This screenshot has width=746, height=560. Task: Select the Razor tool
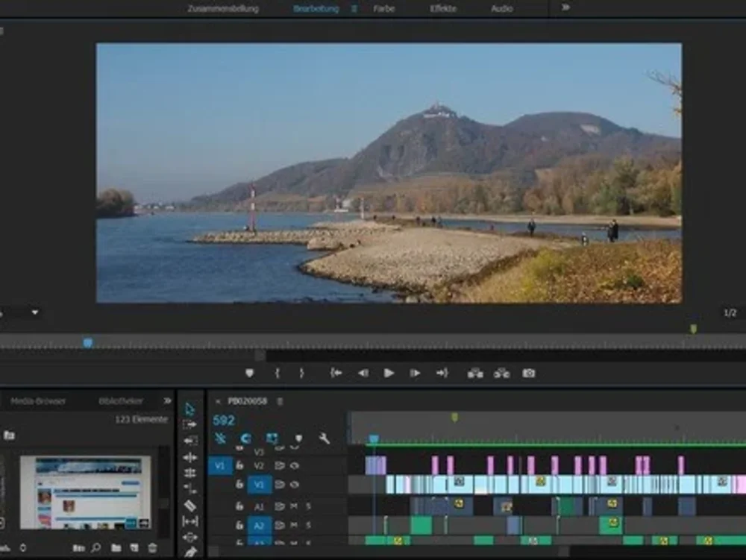point(189,506)
